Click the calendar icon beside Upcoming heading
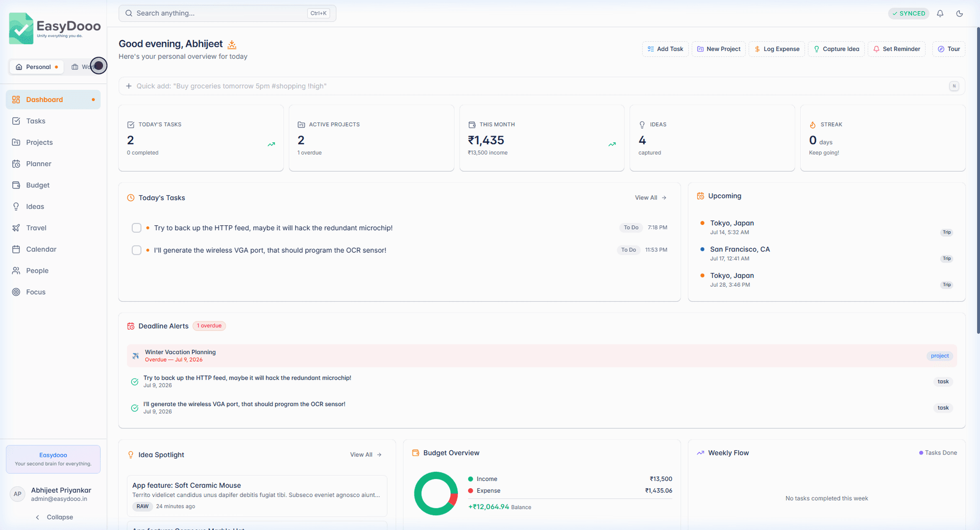 701,196
